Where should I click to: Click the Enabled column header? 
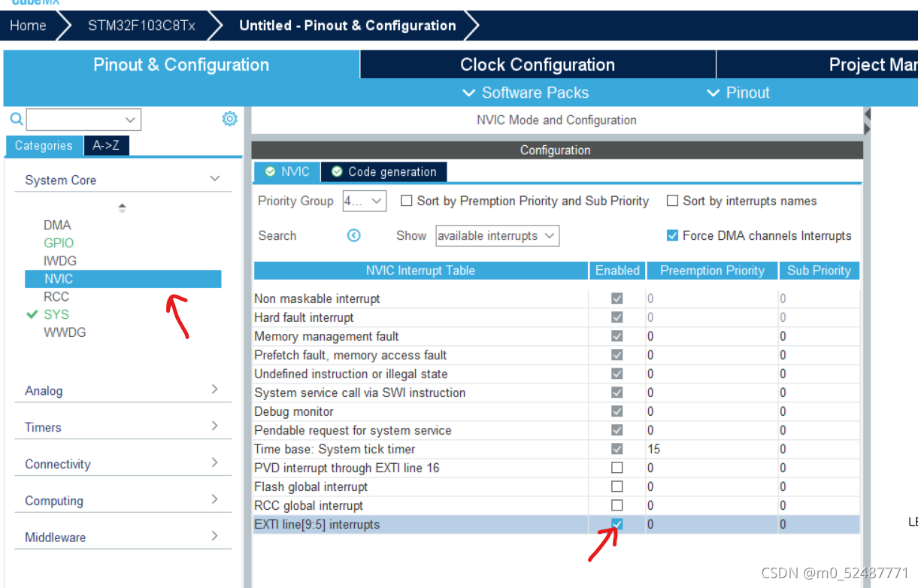pyautogui.click(x=617, y=271)
